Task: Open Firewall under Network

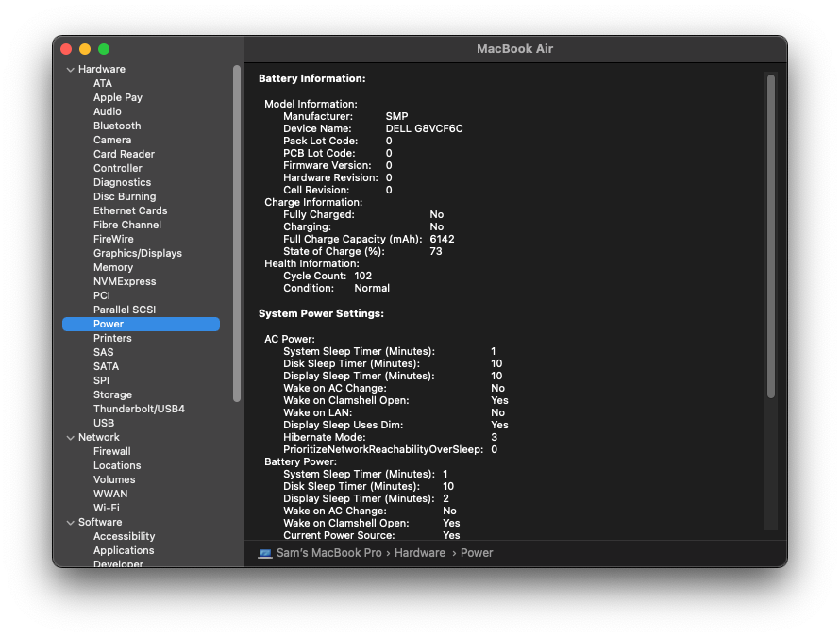Action: (111, 451)
